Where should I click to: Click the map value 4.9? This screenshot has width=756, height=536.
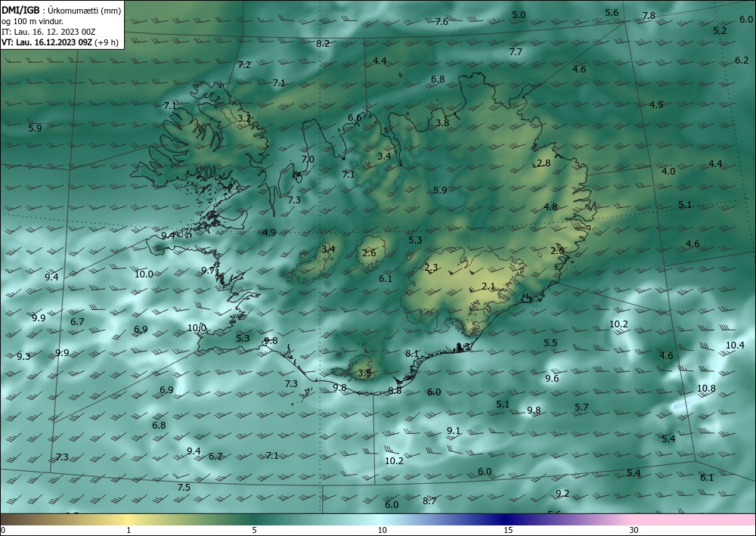(270, 233)
